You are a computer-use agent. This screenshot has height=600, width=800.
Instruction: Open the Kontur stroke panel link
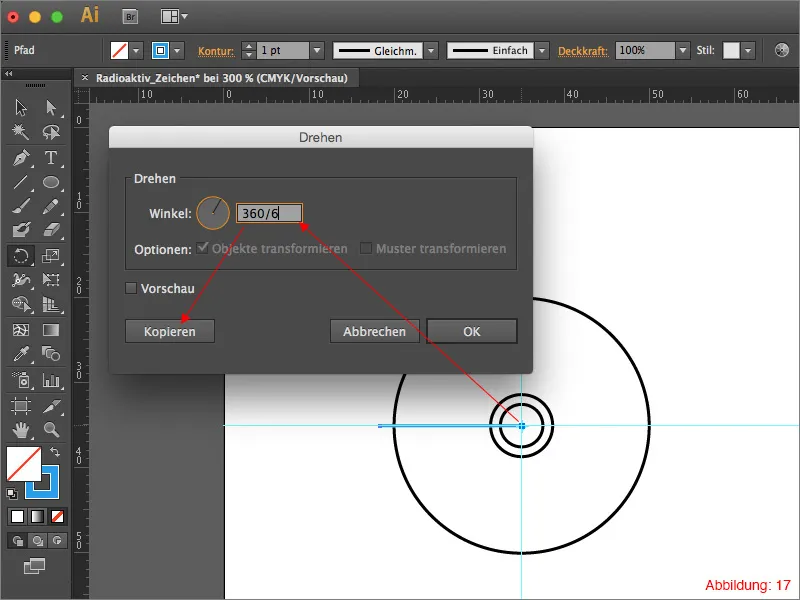point(216,51)
